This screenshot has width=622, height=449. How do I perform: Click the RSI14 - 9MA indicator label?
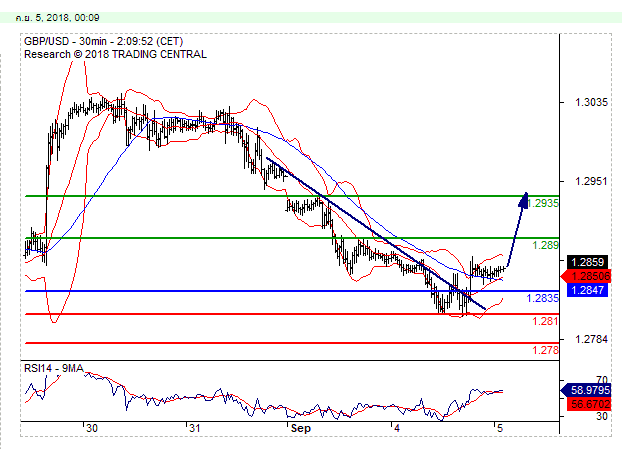click(54, 368)
